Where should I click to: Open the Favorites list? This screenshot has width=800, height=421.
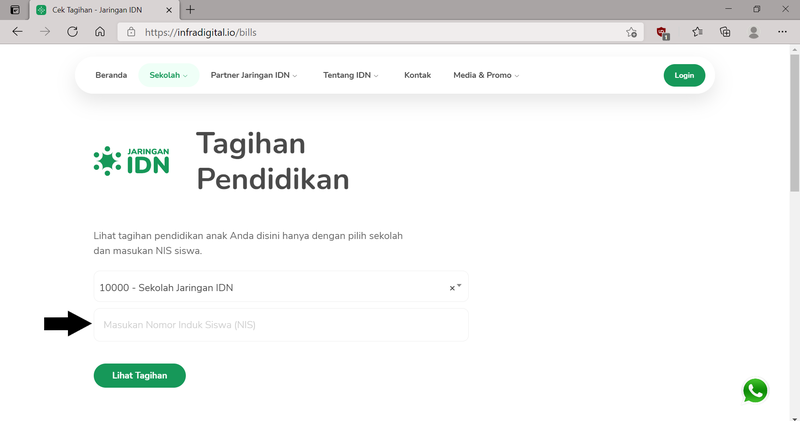(x=697, y=32)
